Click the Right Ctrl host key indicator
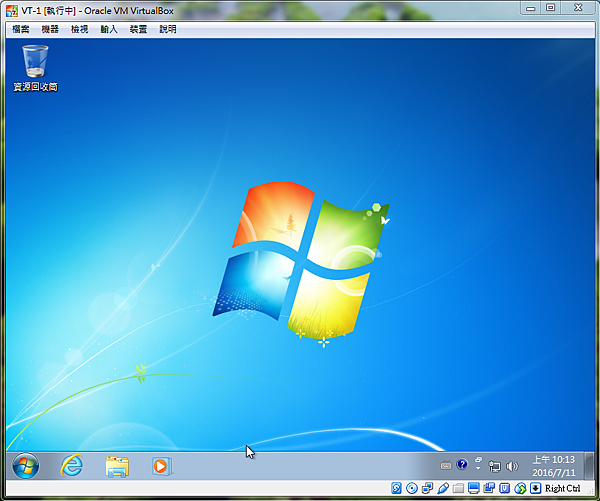This screenshot has height=501, width=600. (562, 488)
